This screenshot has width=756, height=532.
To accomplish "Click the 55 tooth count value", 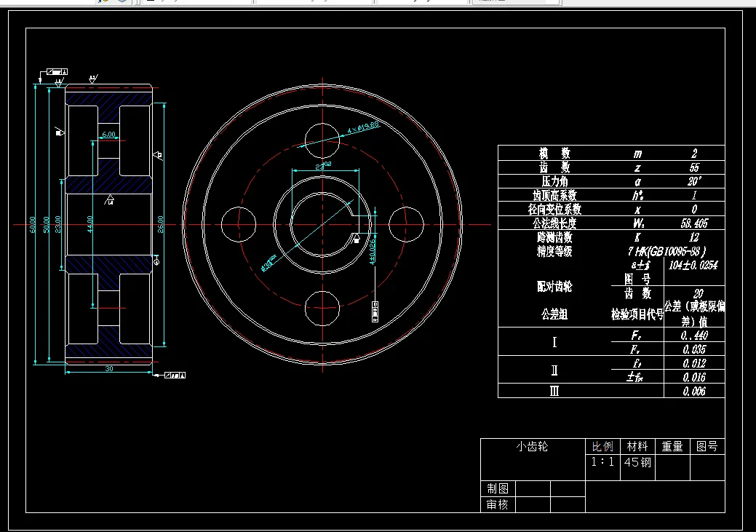I will coord(694,167).
